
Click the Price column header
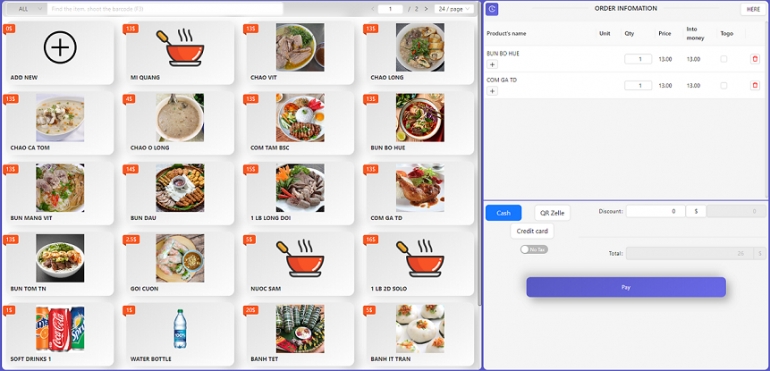pyautogui.click(x=665, y=33)
